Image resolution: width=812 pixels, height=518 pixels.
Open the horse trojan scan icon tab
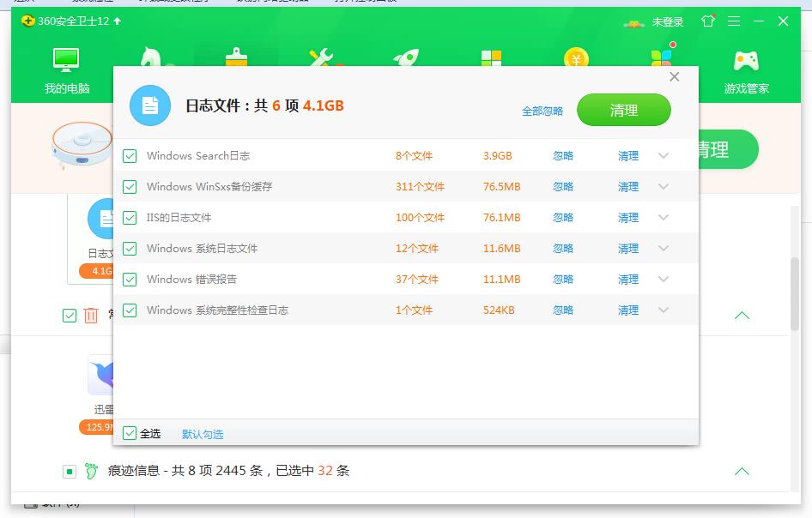point(152,57)
